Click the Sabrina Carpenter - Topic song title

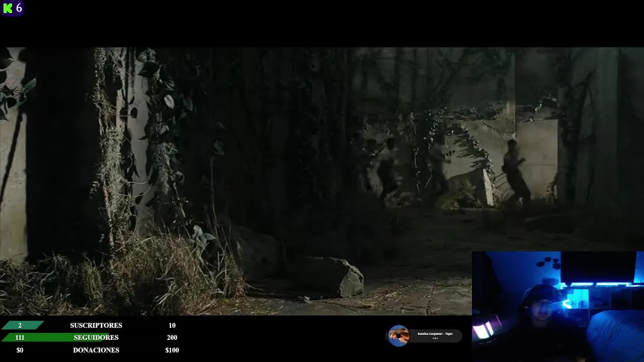pyautogui.click(x=435, y=334)
